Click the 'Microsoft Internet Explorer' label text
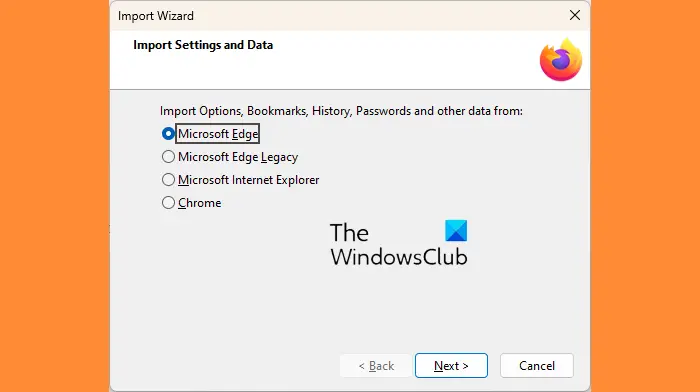This screenshot has height=392, width=700. tap(249, 180)
